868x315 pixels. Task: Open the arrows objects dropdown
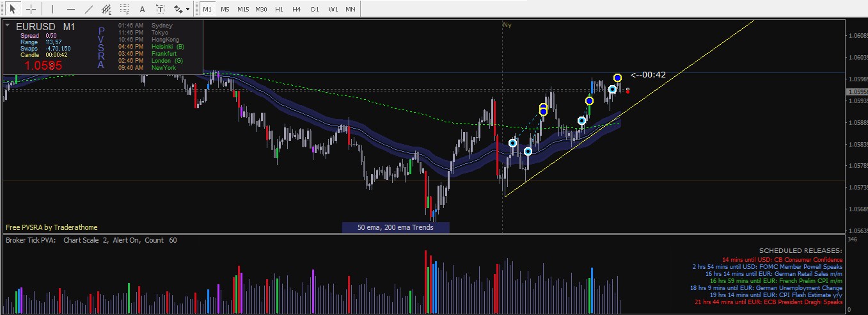[x=181, y=10]
